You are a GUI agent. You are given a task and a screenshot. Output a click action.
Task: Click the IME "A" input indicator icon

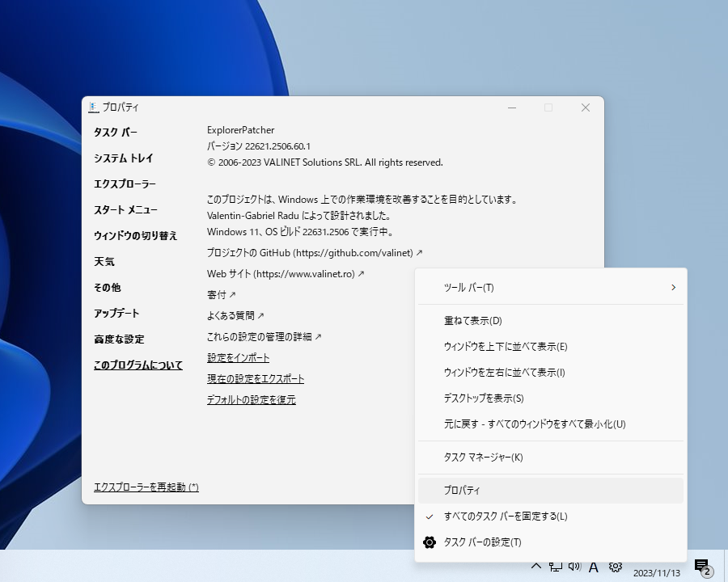(593, 567)
